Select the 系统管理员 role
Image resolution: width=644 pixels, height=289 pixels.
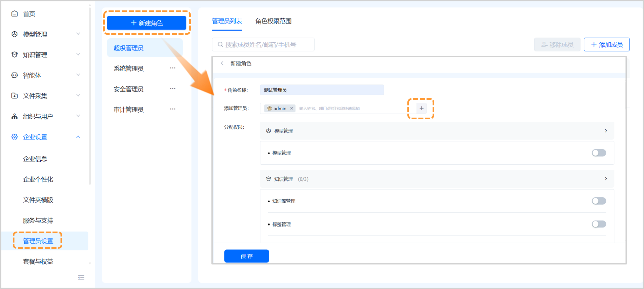click(128, 69)
